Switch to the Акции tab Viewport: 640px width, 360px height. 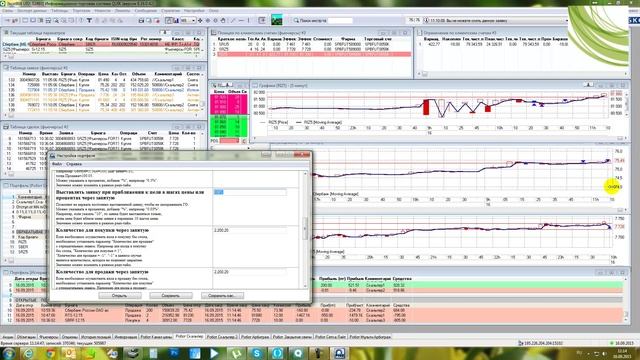[8, 337]
